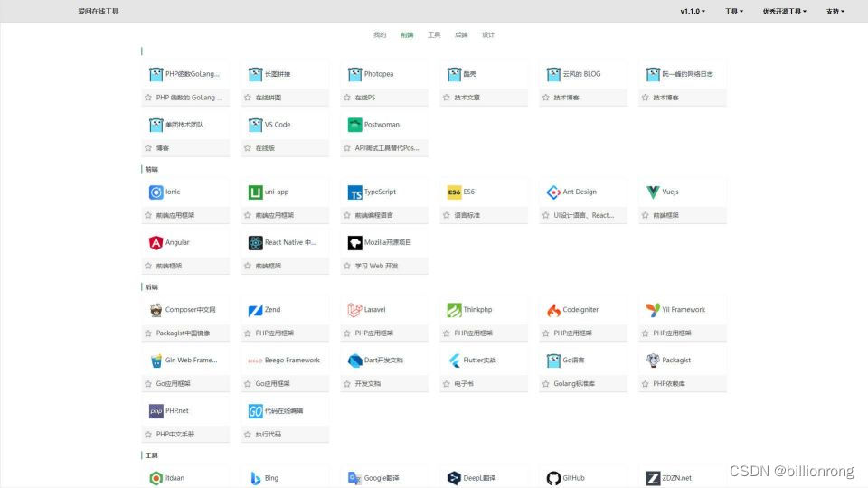The height and width of the screenshot is (488, 868).
Task: Click the Photopea gopher icon
Action: point(354,74)
